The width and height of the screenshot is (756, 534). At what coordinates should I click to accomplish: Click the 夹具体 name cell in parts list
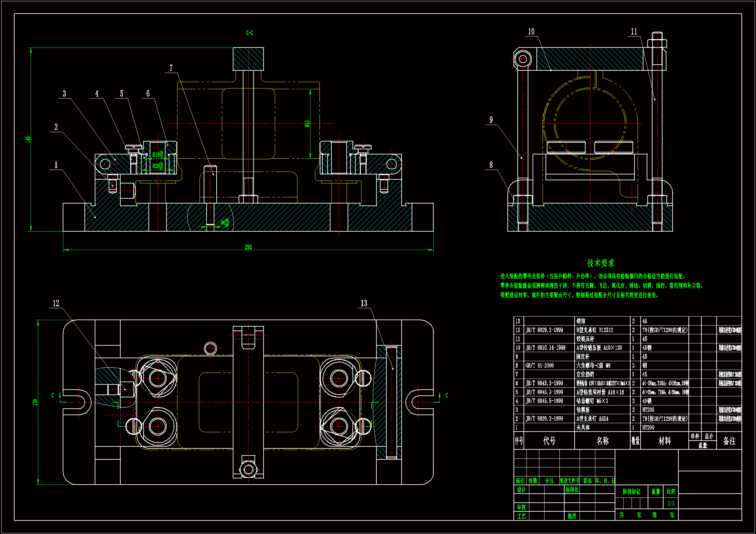tap(583, 427)
